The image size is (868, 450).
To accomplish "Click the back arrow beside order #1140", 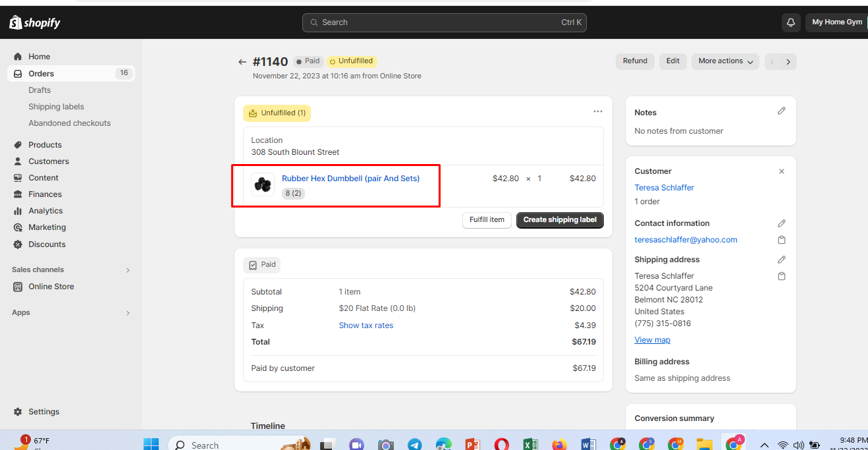I will tap(242, 62).
